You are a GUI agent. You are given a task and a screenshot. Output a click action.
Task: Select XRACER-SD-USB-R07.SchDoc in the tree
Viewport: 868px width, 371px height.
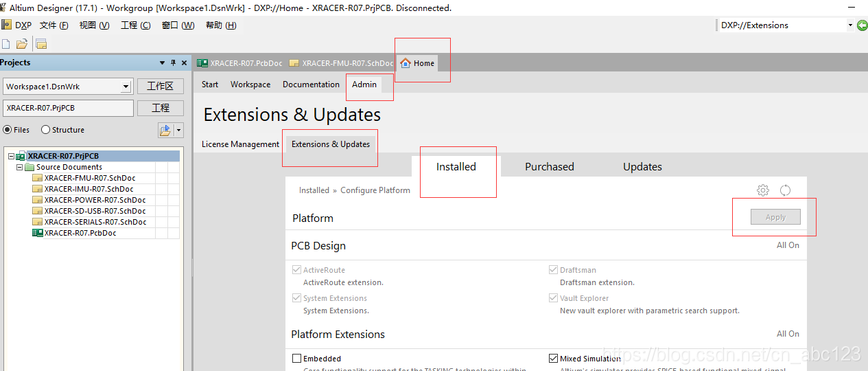pyautogui.click(x=95, y=211)
